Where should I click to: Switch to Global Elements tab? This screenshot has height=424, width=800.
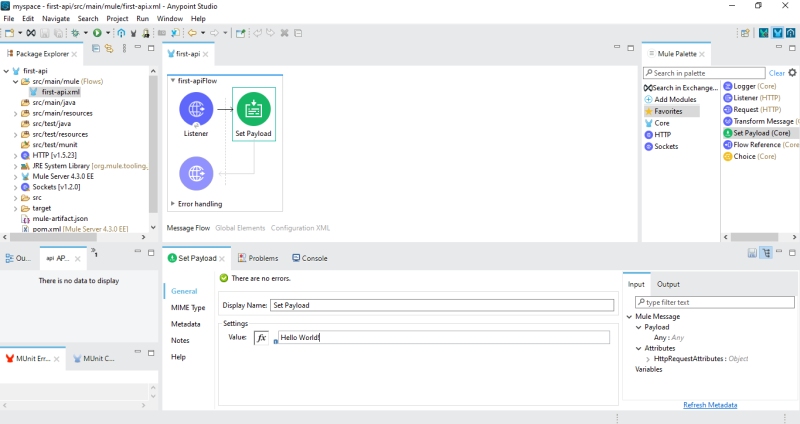240,228
